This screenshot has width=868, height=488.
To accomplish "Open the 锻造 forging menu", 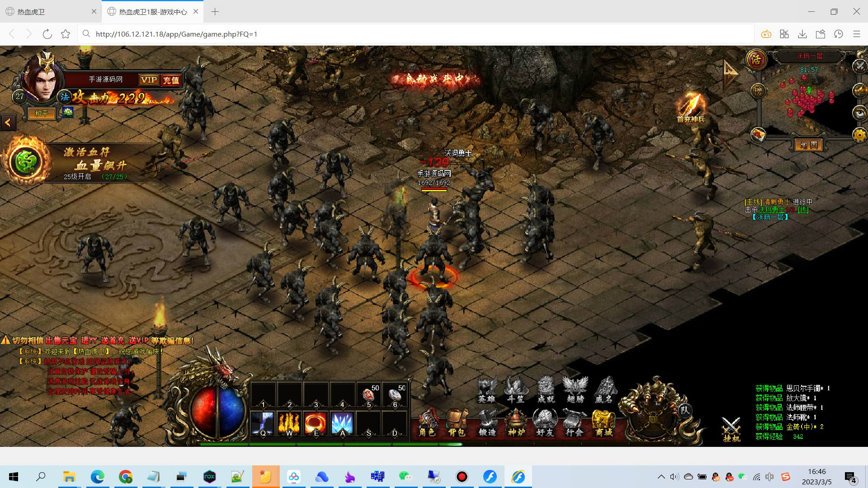I will pyautogui.click(x=487, y=422).
